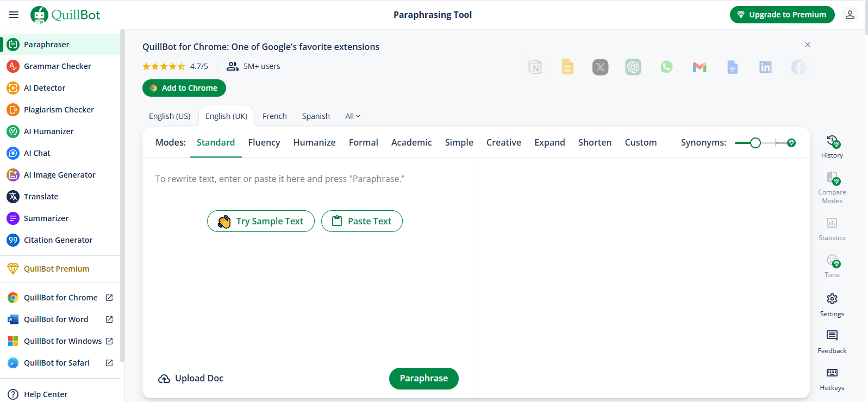Click the sidebar vertical scrollbar
Viewport: 868px width, 402px height.
122,196
